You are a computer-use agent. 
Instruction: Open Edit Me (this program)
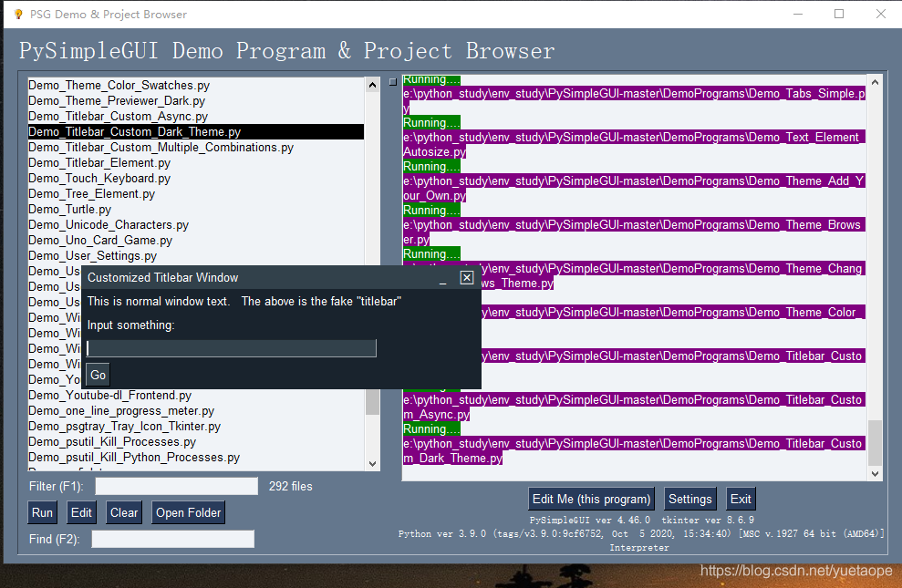pos(591,499)
